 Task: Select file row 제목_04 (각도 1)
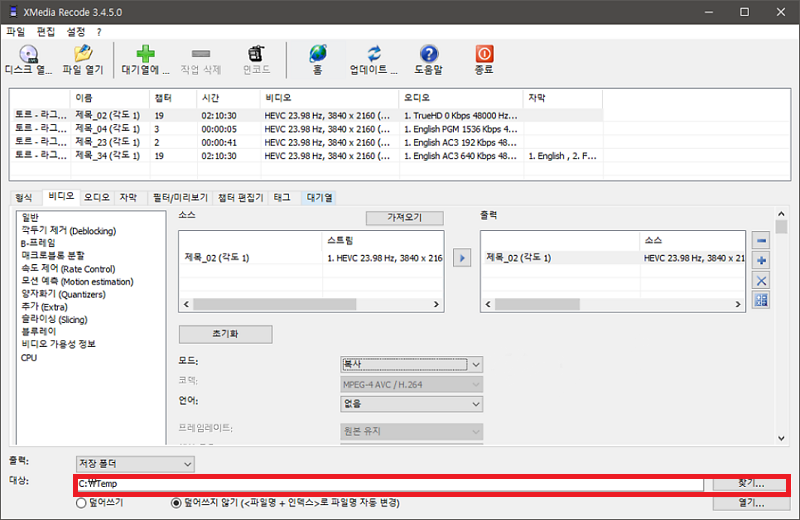point(306,129)
